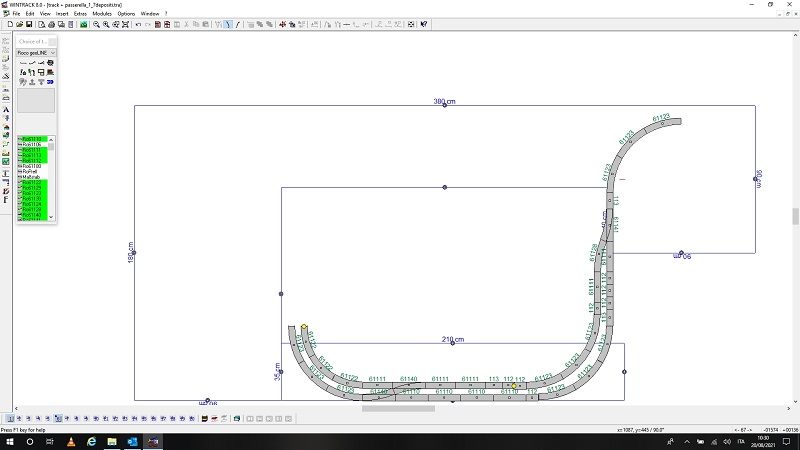Viewport: 800px width, 450px height.
Task: Click the horizontal scrollbar thumb below the canvas
Action: pyautogui.click(x=398, y=408)
